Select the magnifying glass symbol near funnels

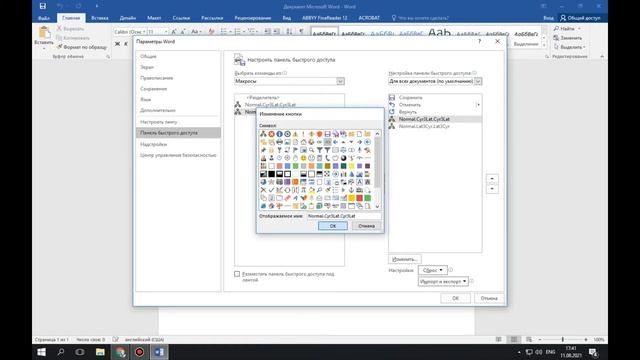click(x=311, y=150)
